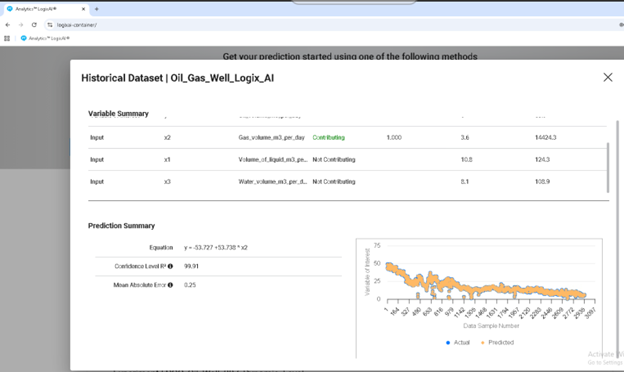Click the 0.25 mean absolute error value

190,285
